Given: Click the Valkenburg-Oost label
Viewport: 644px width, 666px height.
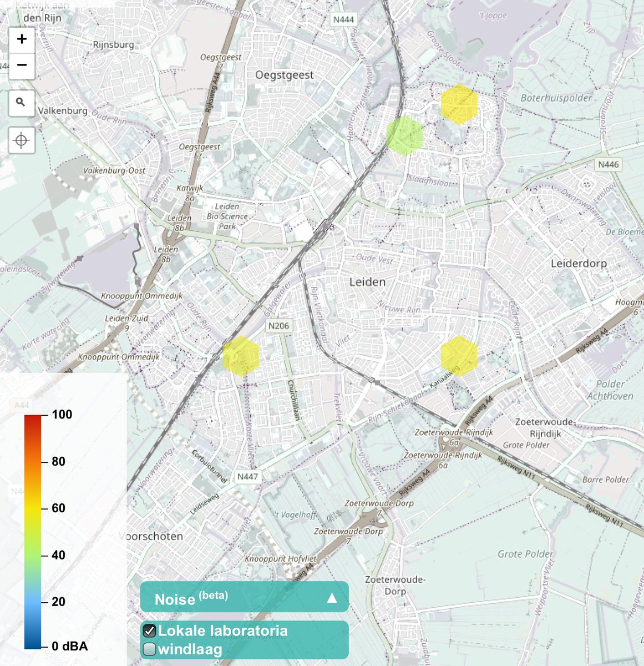Looking at the screenshot, I should [x=114, y=170].
